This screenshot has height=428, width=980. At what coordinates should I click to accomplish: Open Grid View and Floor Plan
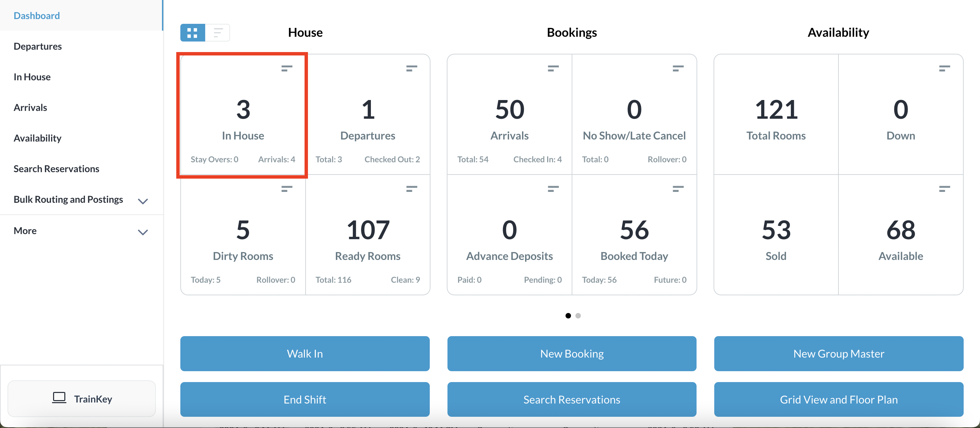click(x=838, y=399)
